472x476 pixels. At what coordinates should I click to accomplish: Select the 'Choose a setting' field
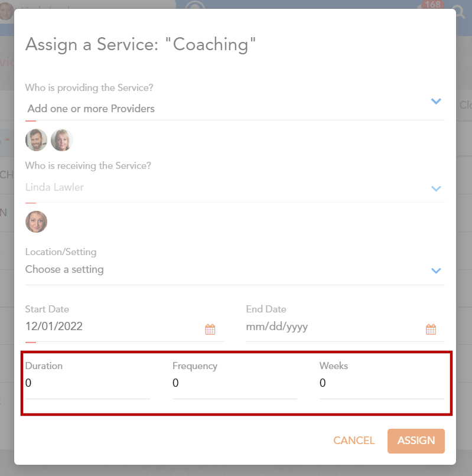(224, 270)
